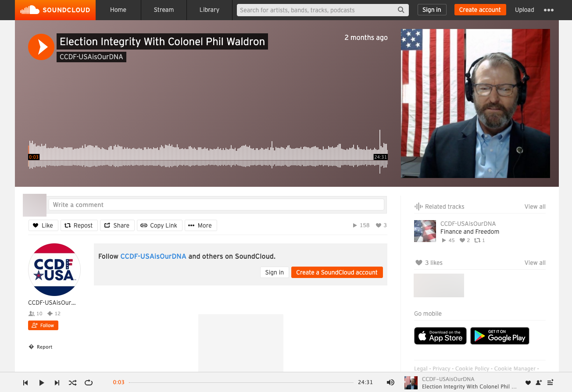
Task: Toggle repeat mode in the player bar
Action: click(x=88, y=382)
